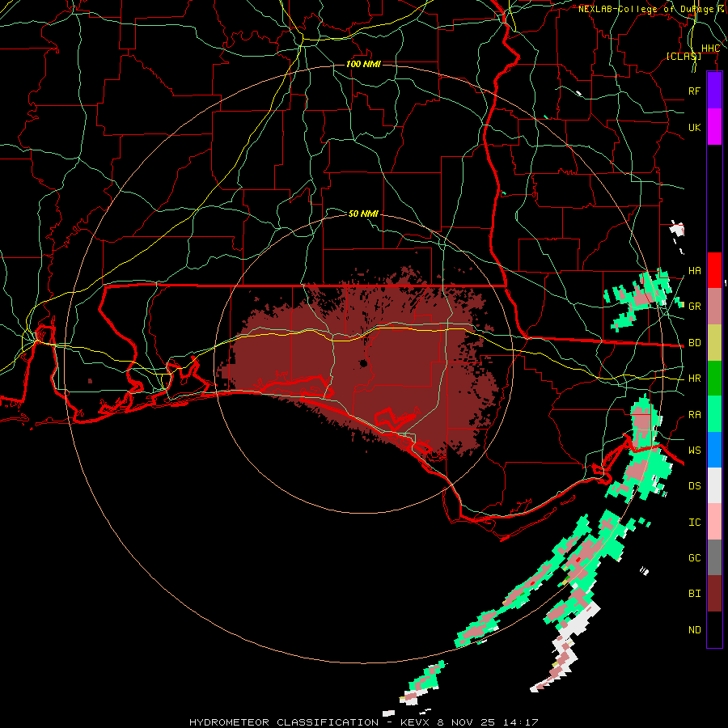Click the GC legend label
The image size is (728, 728).
[694, 558]
